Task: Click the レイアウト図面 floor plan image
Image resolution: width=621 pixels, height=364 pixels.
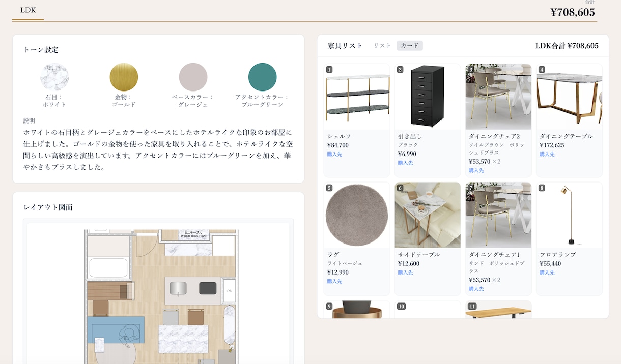Action: (158, 293)
